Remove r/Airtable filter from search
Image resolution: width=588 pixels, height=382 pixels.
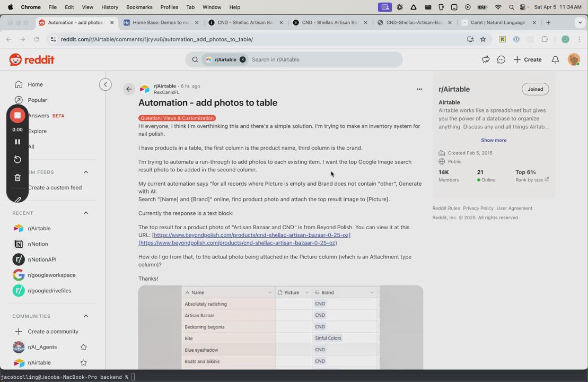pyautogui.click(x=243, y=59)
